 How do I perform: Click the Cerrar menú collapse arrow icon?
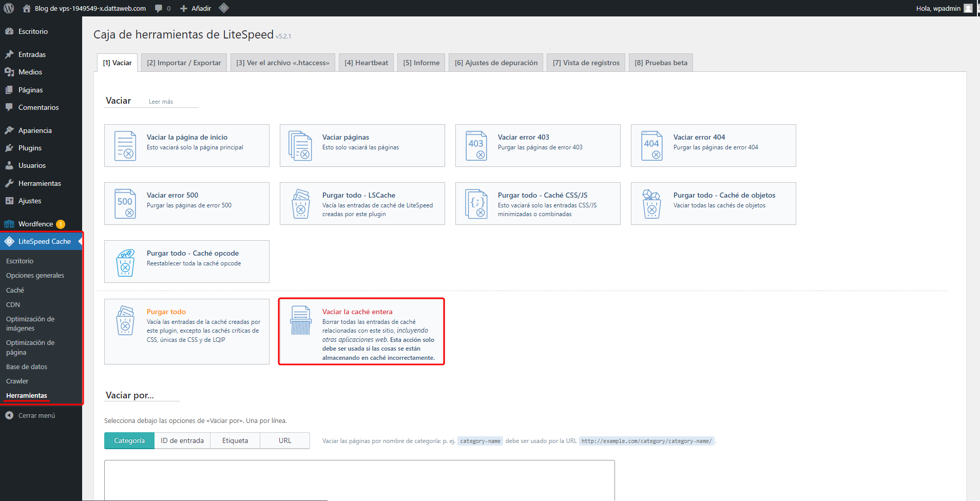[9, 415]
